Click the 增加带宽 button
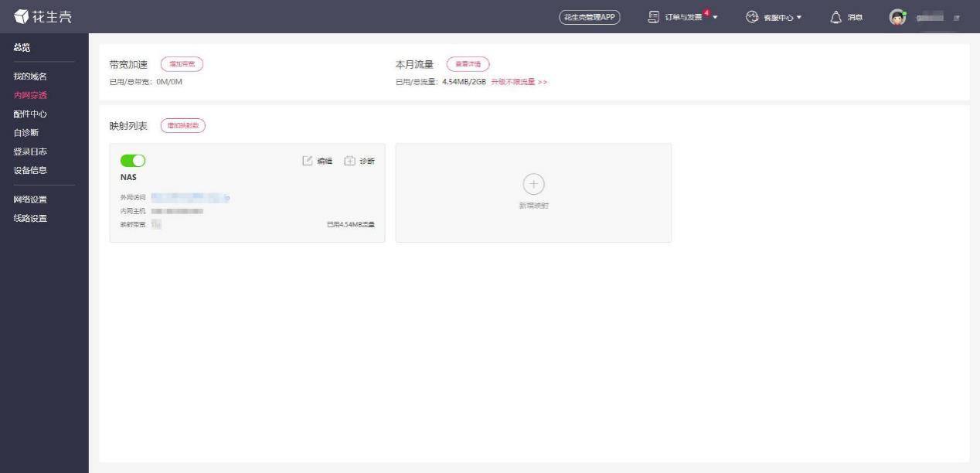980x473 pixels. tap(183, 64)
